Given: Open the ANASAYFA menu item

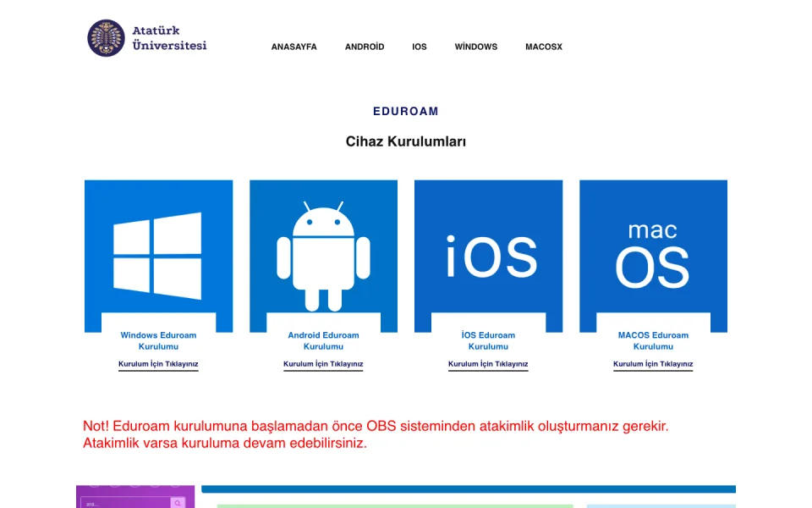Looking at the screenshot, I should pos(294,47).
